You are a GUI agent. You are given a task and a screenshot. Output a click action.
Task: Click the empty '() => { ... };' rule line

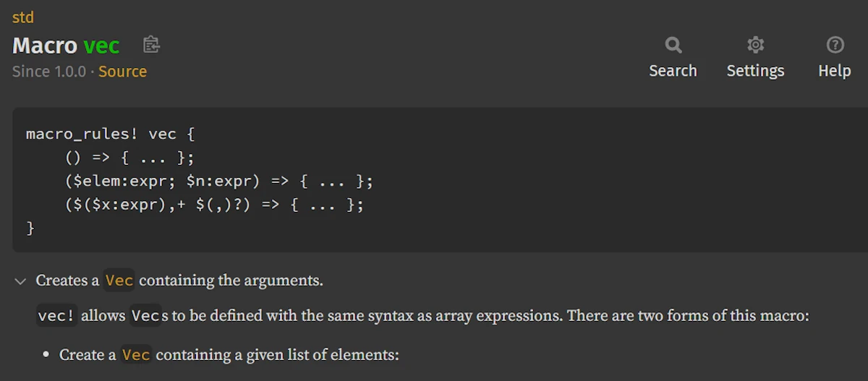pos(129,158)
